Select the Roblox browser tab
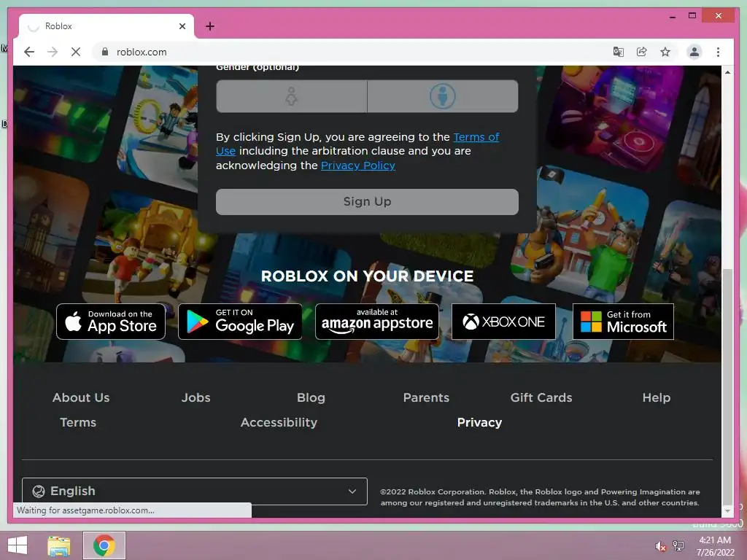 pyautogui.click(x=107, y=26)
